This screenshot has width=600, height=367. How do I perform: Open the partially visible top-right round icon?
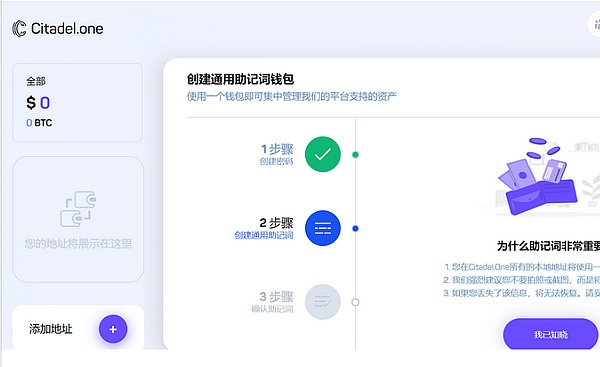(594, 24)
